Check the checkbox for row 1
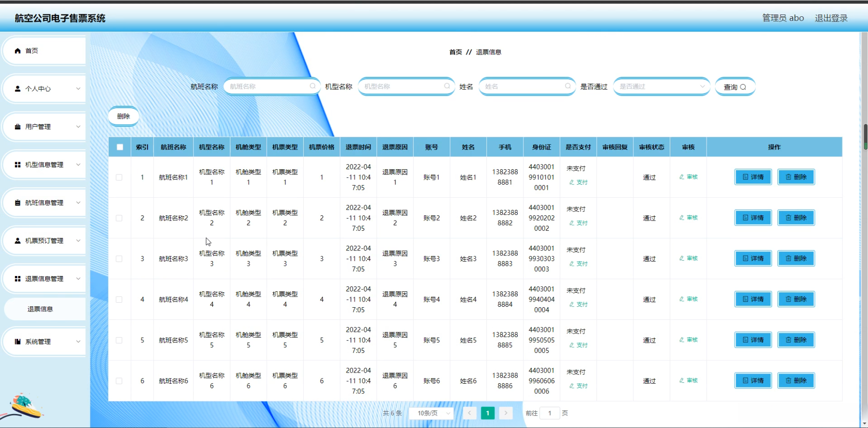The width and height of the screenshot is (868, 428). (x=119, y=178)
